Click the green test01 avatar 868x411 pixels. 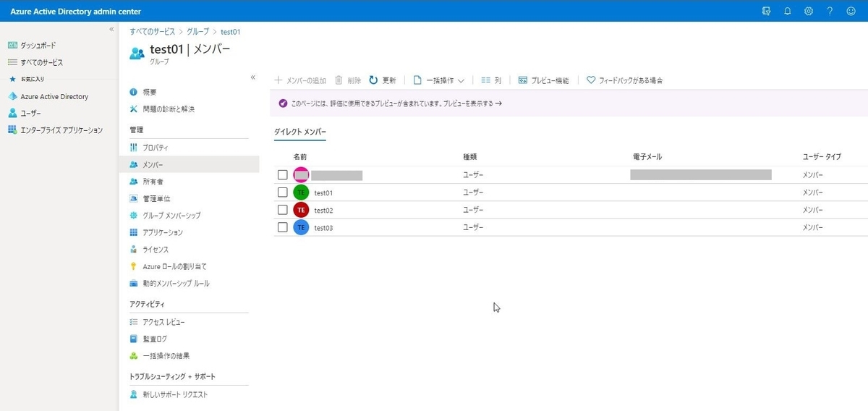301,192
